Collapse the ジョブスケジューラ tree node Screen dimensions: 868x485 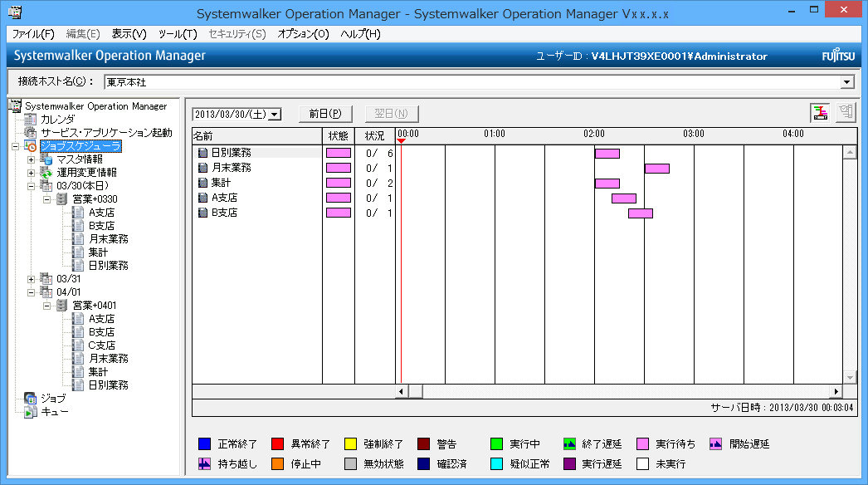coord(16,146)
